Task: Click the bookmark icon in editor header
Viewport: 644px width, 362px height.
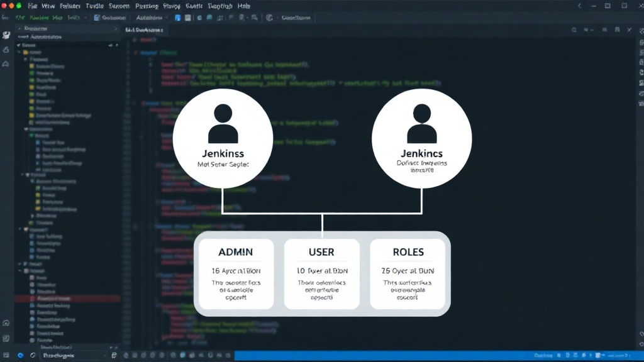Action: click(617, 30)
